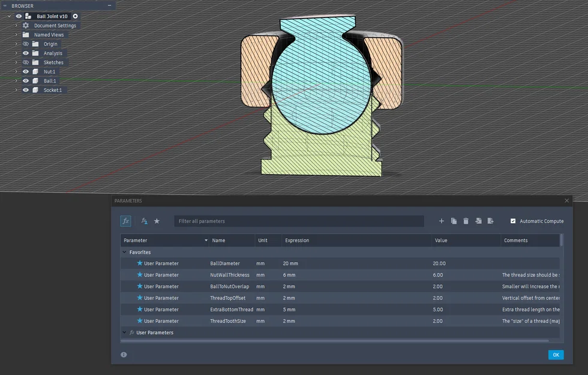Select the ThreadToothSize name cell
The image size is (588, 375).
point(232,321)
